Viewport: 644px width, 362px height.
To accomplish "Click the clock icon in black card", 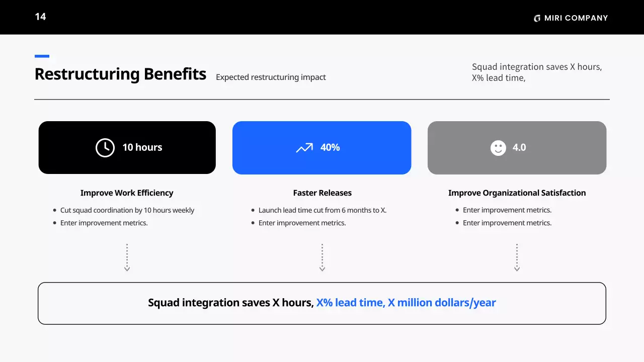I will (105, 148).
